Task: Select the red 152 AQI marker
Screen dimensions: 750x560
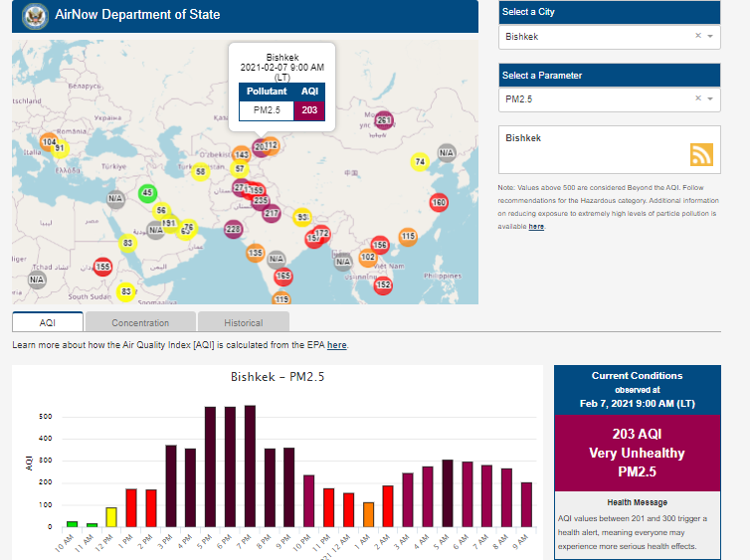Action: (383, 285)
